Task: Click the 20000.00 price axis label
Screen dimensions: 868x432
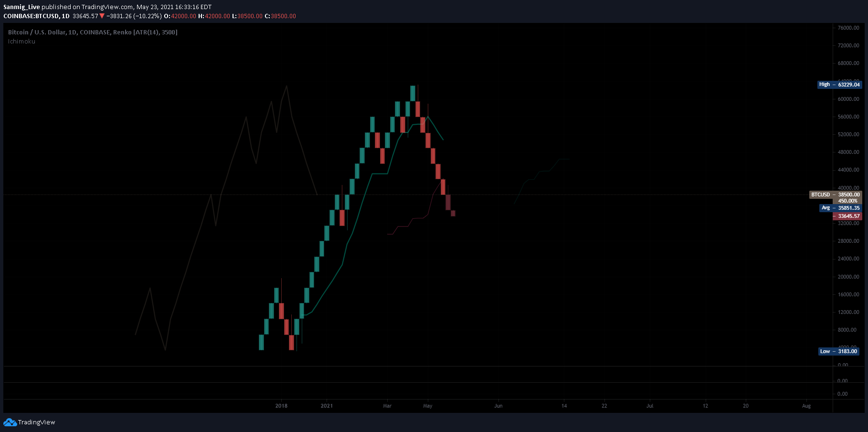Action: click(x=848, y=277)
